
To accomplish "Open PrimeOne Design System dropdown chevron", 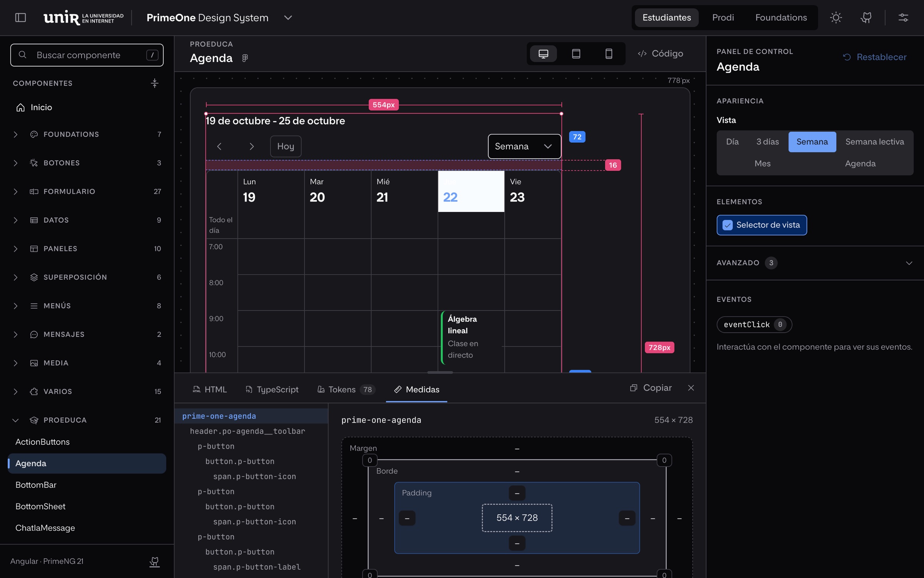I will tap(288, 18).
